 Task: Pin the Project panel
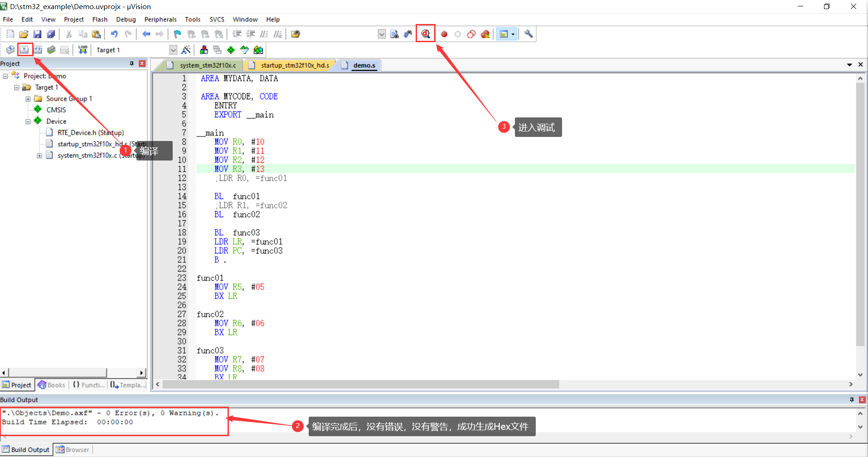click(131, 63)
